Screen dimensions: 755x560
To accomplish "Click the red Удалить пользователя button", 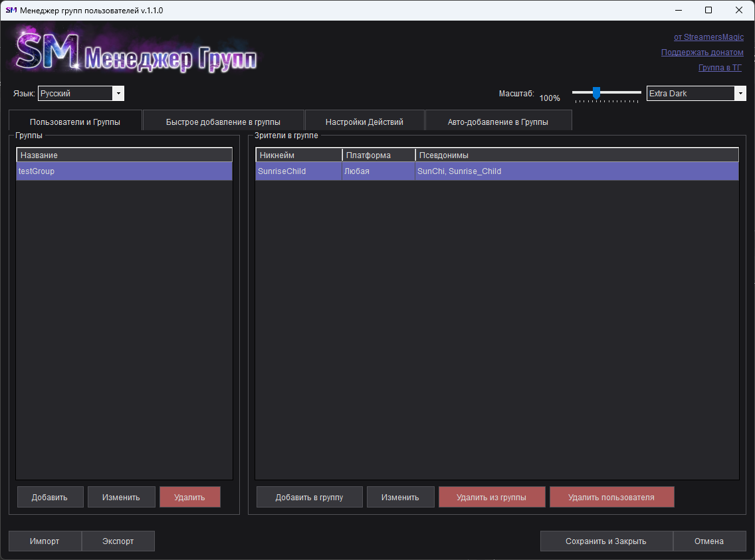I will [611, 497].
